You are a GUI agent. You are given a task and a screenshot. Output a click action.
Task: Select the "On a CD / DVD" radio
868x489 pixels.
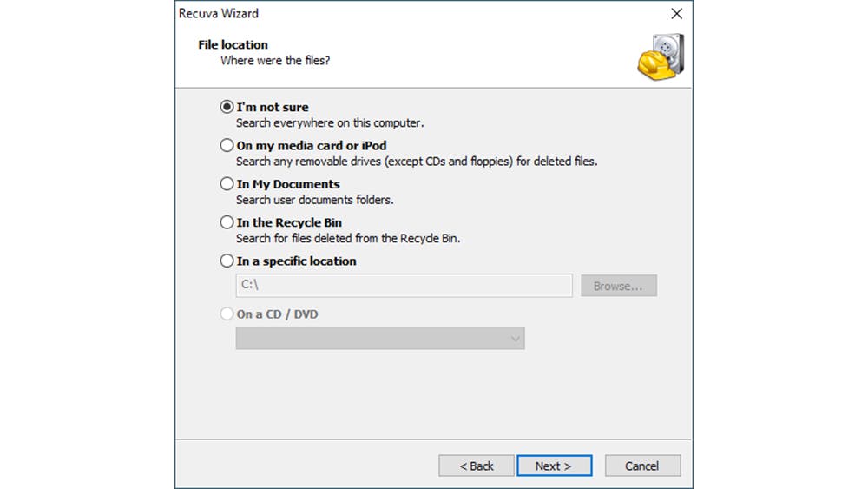click(x=227, y=314)
